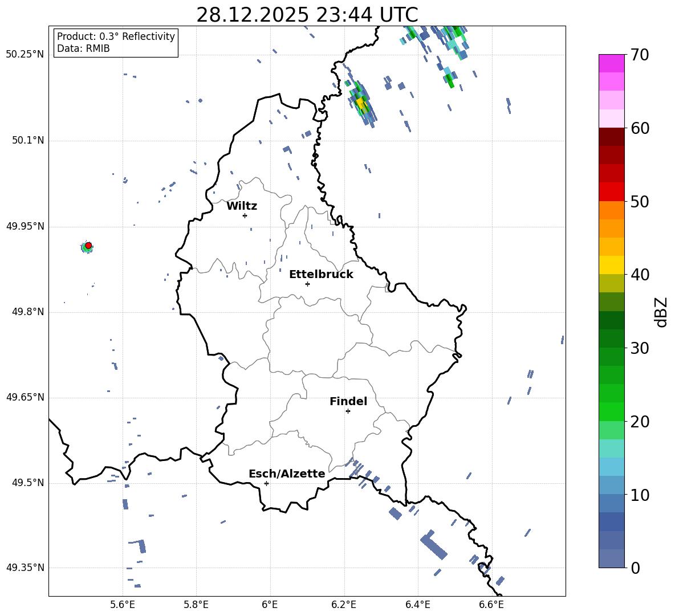Click the Ettelbruck station label
675x616 pixels.
tap(321, 275)
